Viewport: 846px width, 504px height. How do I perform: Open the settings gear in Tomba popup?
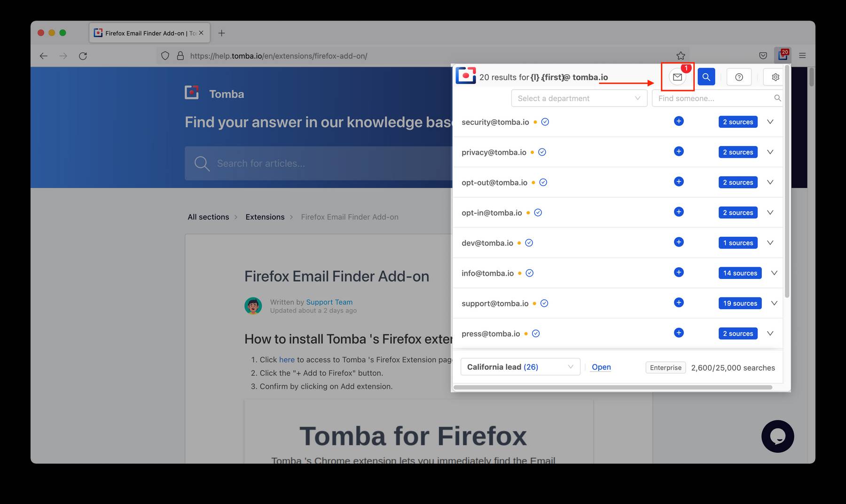click(775, 77)
